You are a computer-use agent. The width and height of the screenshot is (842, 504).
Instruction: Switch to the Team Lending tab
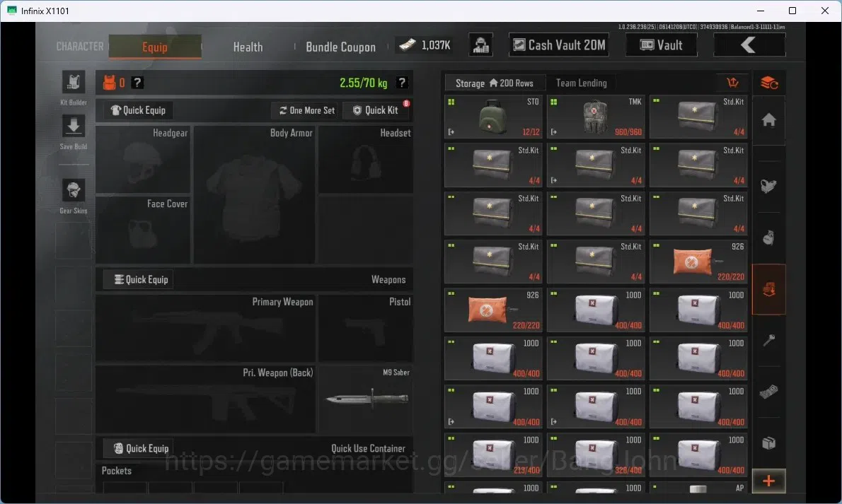coord(581,83)
